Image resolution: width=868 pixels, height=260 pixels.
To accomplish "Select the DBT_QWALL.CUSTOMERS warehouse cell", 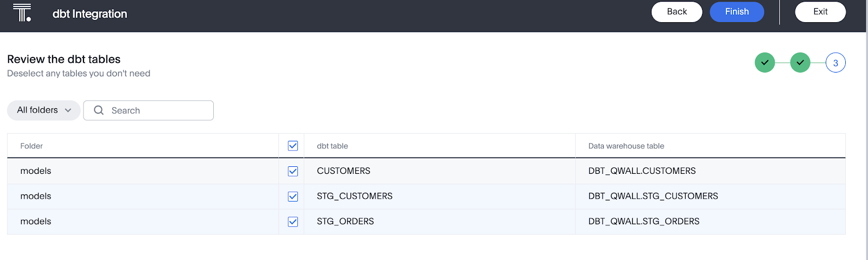I will [x=642, y=171].
